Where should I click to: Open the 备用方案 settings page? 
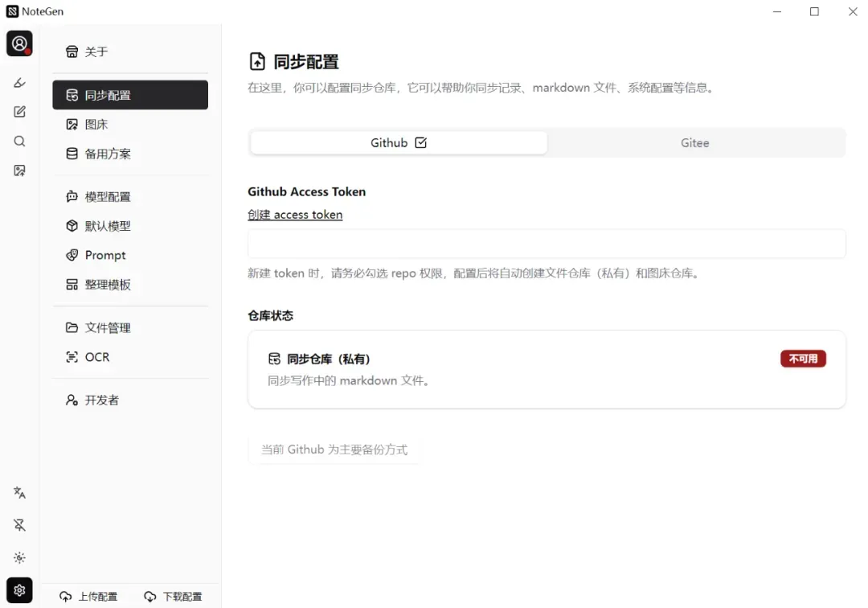(130, 154)
